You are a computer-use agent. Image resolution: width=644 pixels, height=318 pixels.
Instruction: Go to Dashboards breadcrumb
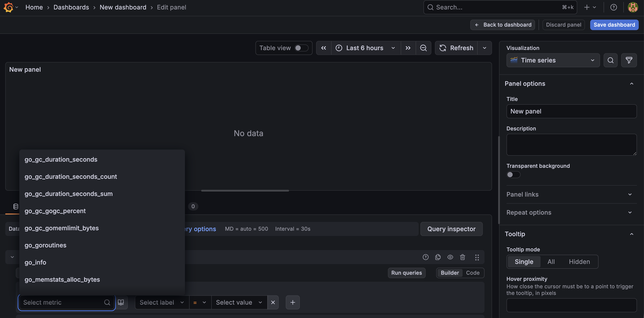click(x=71, y=7)
